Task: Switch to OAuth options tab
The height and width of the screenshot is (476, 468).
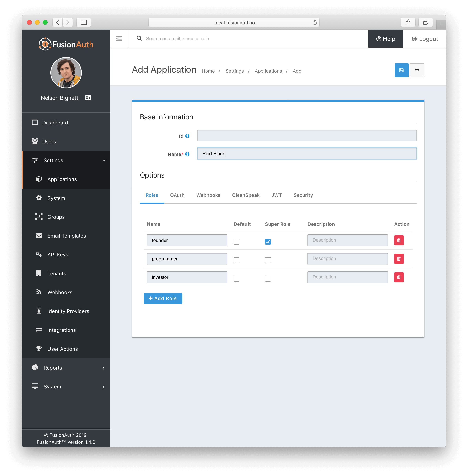Action: coord(177,195)
